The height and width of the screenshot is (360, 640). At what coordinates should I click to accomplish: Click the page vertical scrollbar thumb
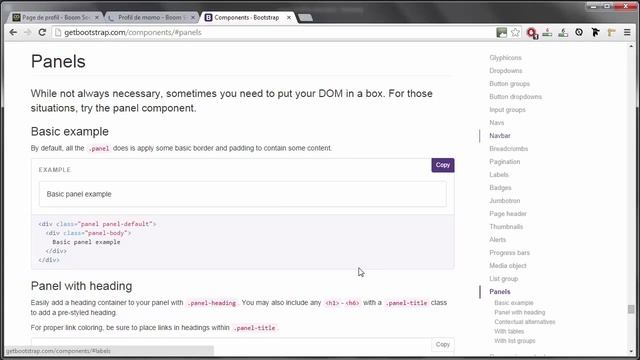point(631,309)
